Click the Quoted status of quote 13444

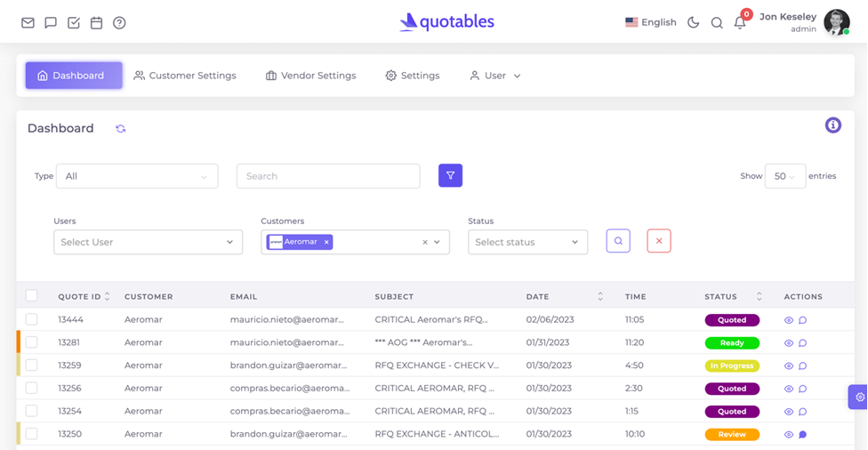(x=732, y=320)
